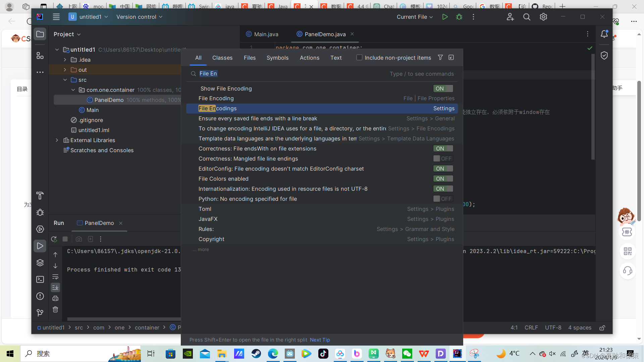The height and width of the screenshot is (362, 644).
Task: Click the More tool windows ellipsis icon
Action: 40,72
